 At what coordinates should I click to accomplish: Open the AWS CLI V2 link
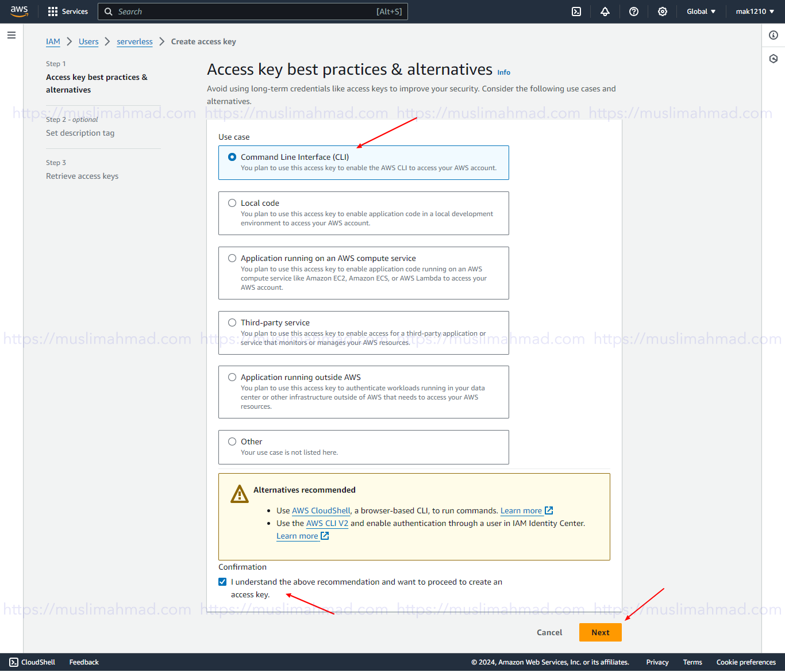[x=327, y=523]
